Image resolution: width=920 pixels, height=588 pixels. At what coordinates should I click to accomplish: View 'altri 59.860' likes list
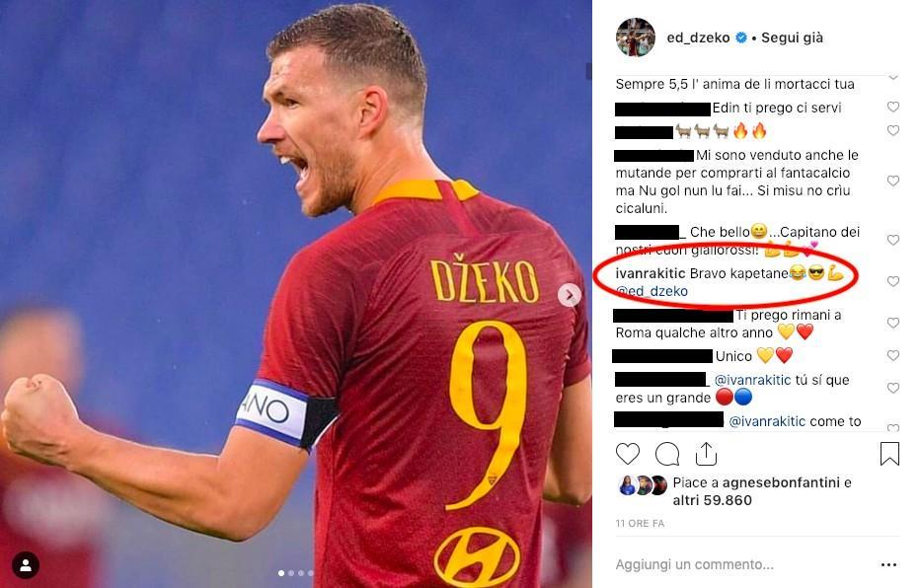point(713,500)
